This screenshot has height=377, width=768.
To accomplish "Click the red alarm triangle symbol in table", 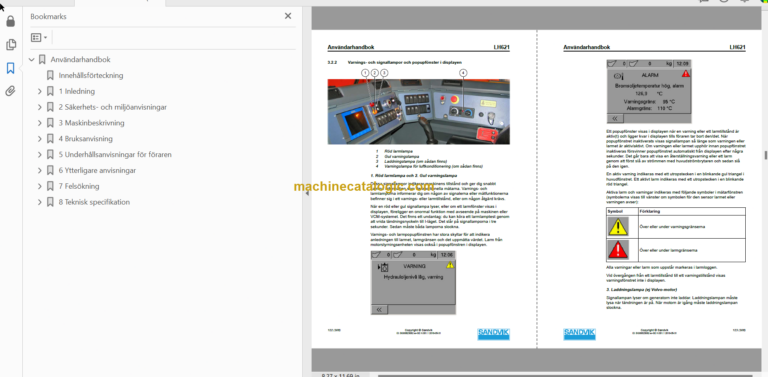I will click(618, 250).
